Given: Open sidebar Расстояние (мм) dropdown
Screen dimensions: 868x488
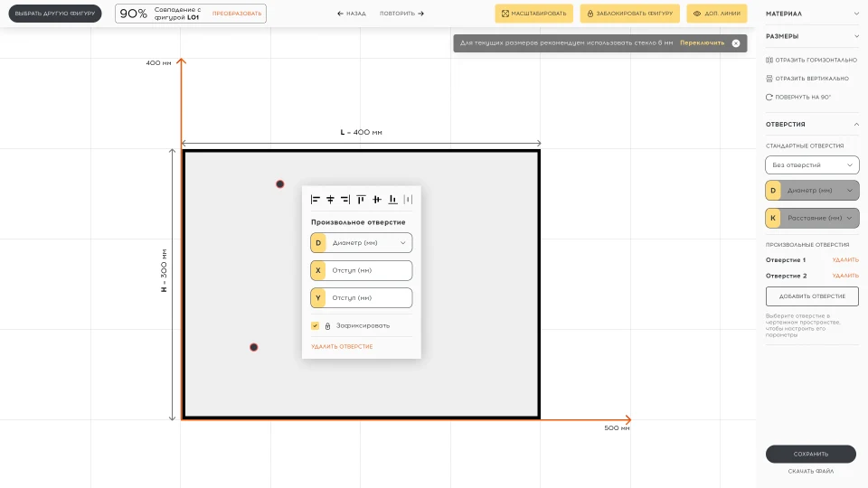Looking at the screenshot, I should point(812,218).
